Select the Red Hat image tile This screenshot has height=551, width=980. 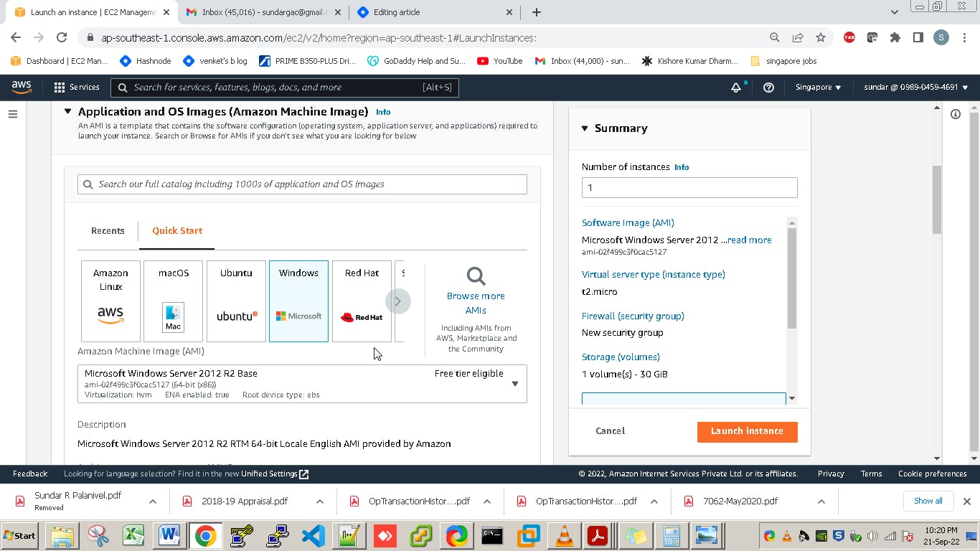[362, 301]
